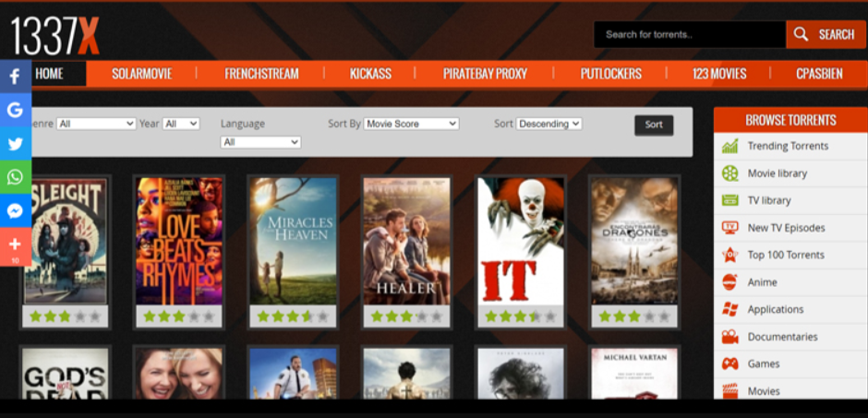This screenshot has height=418, width=868.
Task: Click star rating under Encontrarás Dragones poster
Action: [x=634, y=316]
